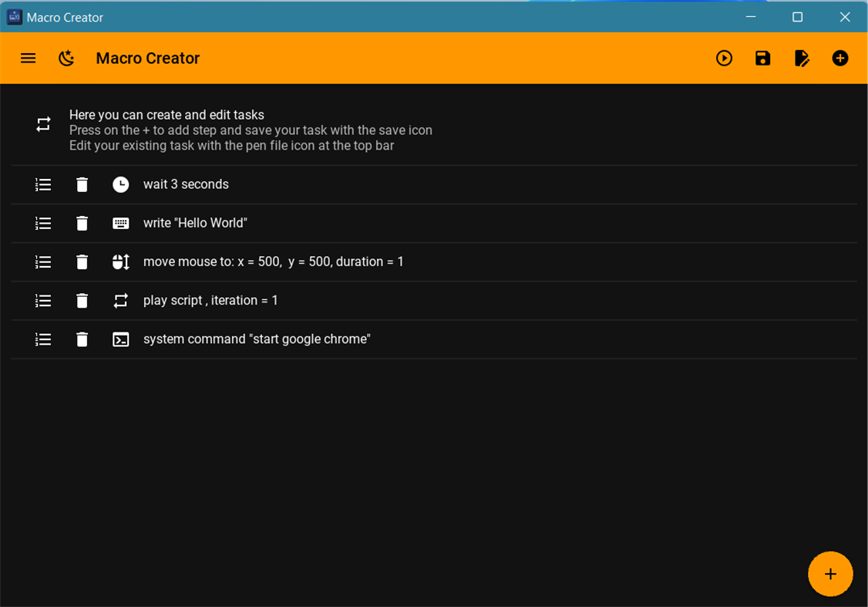Run the macro with the play icon
Viewport: 868px width, 607px height.
pyautogui.click(x=724, y=58)
